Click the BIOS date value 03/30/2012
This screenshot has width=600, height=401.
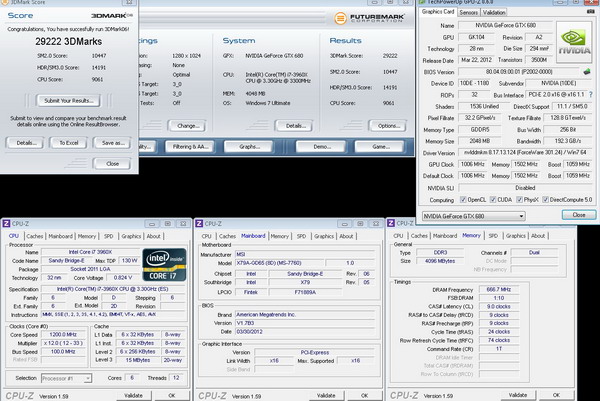(x=305, y=332)
